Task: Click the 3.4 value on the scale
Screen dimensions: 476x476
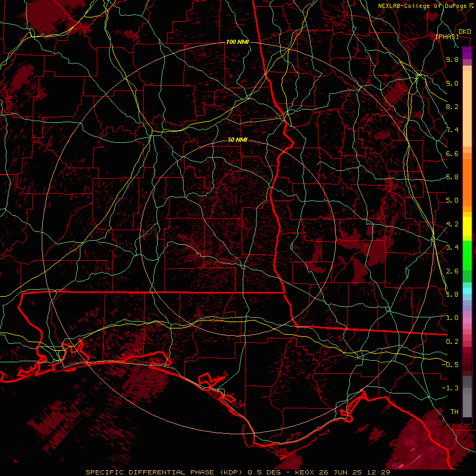Action: click(452, 248)
